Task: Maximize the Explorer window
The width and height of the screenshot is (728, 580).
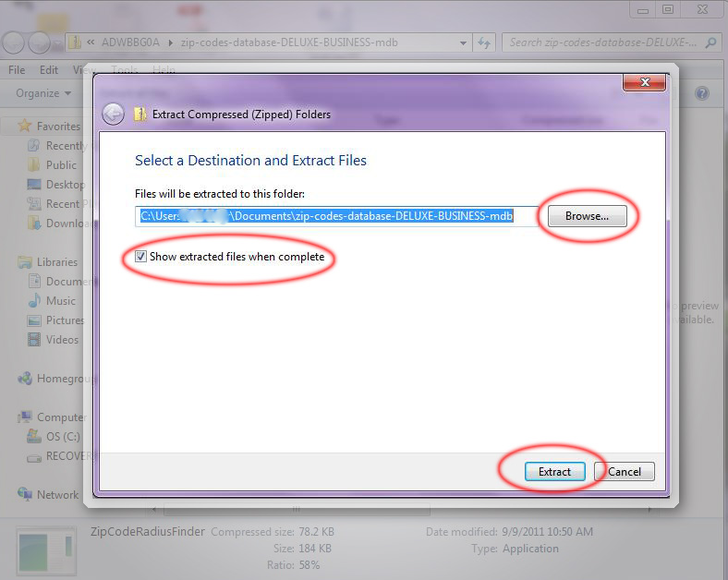Action: point(668,9)
